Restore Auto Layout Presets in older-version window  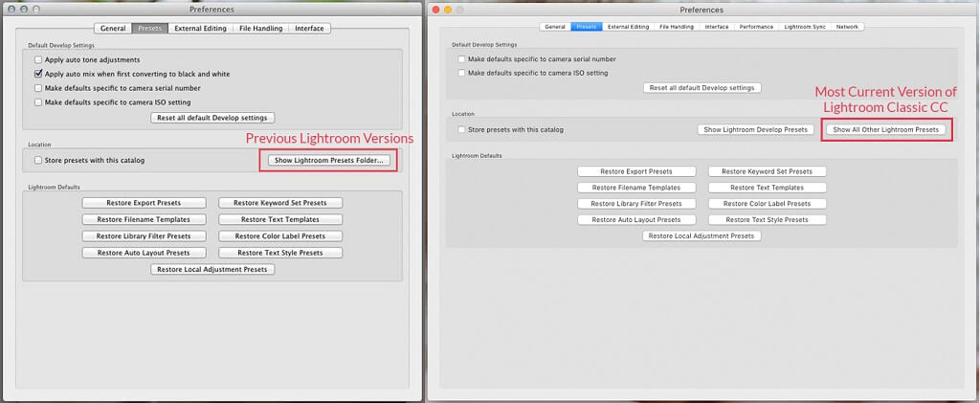(144, 253)
